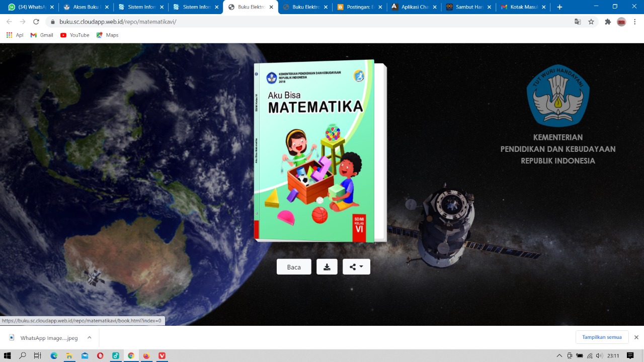This screenshot has width=644, height=362.
Task: Open a new browser tab
Action: [x=559, y=7]
